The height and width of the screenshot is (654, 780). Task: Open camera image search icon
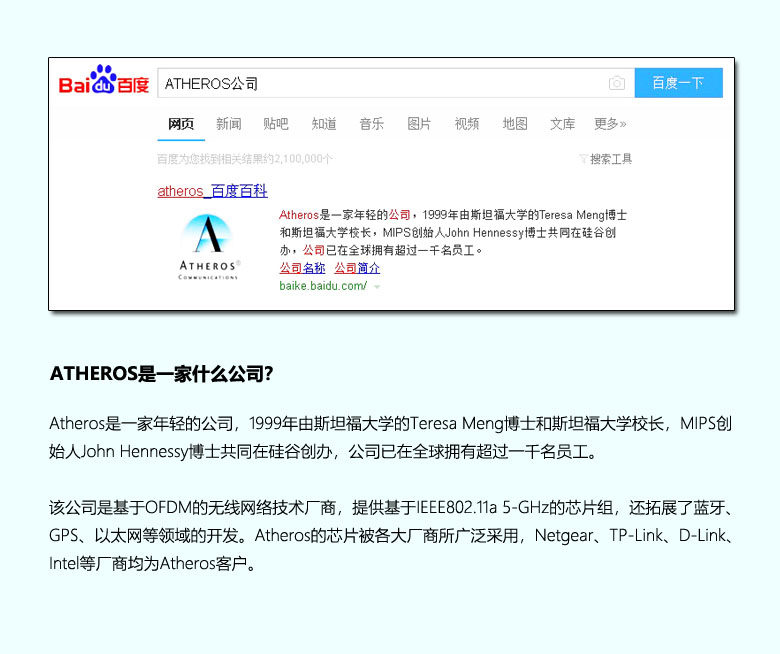(x=616, y=83)
